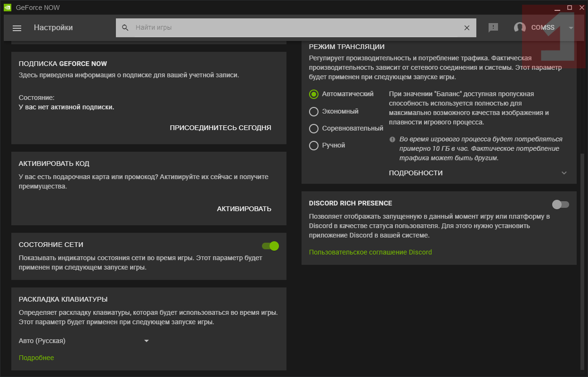Viewport: 588px width, 377px height.
Task: Open the hamburger navigation menu
Action: pyautogui.click(x=17, y=28)
